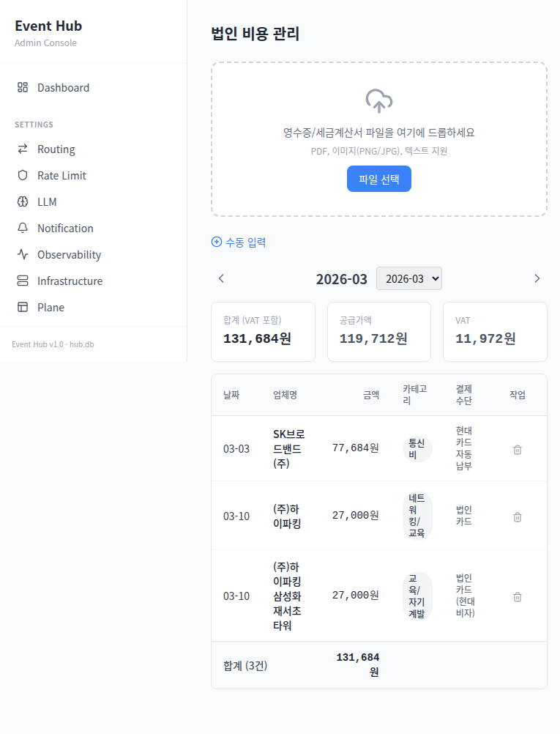
Task: Delete the 03-10 (주)하이파킹 법인카드 row
Action: (x=518, y=516)
